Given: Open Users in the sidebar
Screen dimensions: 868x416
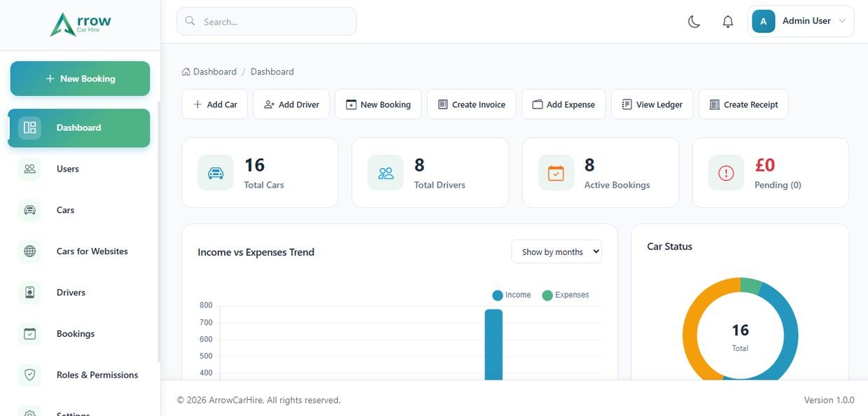Looking at the screenshot, I should [x=78, y=169].
